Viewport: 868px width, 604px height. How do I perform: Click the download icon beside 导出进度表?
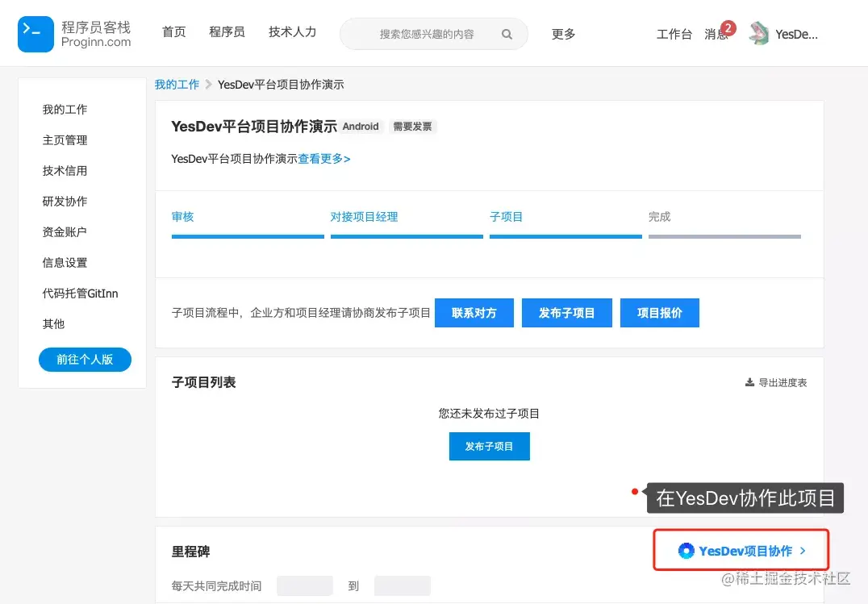click(x=749, y=382)
